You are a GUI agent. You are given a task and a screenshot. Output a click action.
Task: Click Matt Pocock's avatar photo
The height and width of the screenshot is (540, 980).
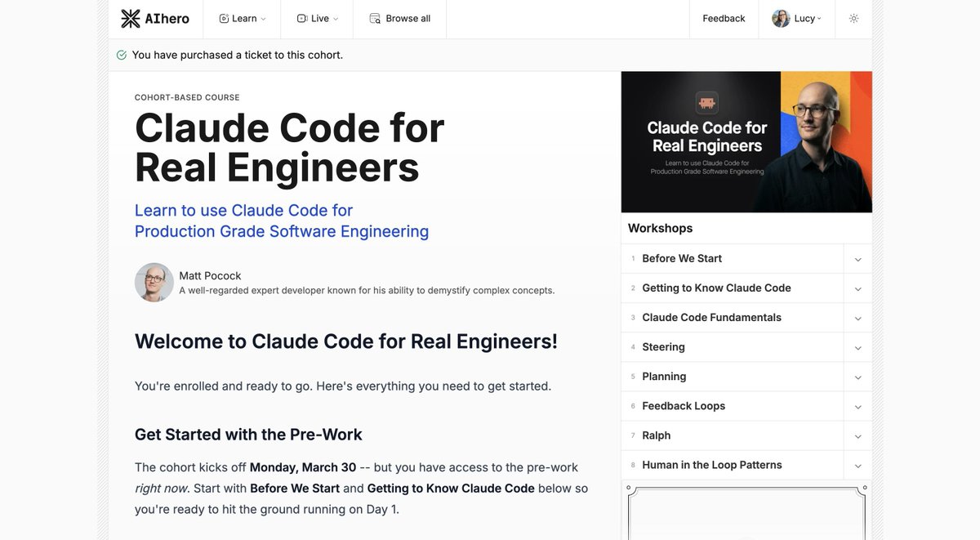click(154, 283)
